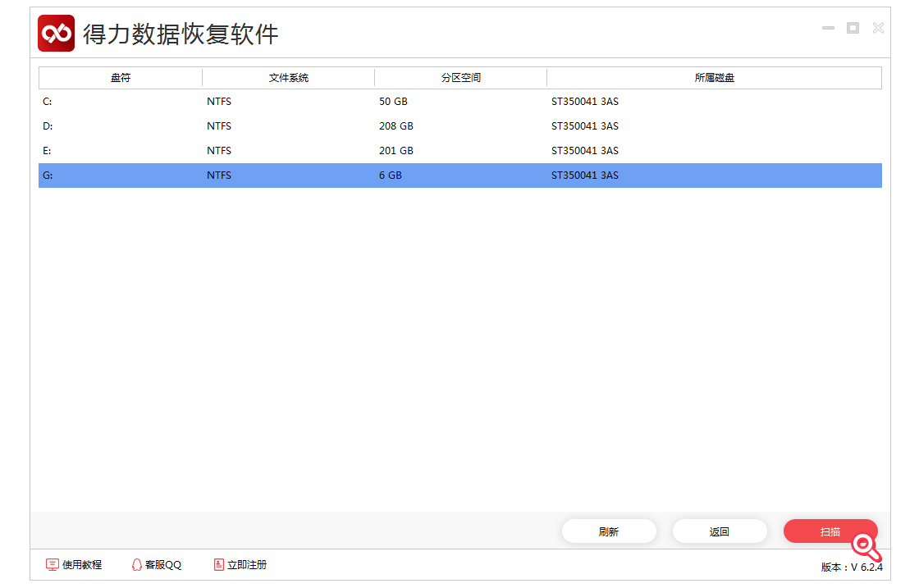Click the 50 GB partition size cell
The height and width of the screenshot is (588, 919).
pos(393,102)
